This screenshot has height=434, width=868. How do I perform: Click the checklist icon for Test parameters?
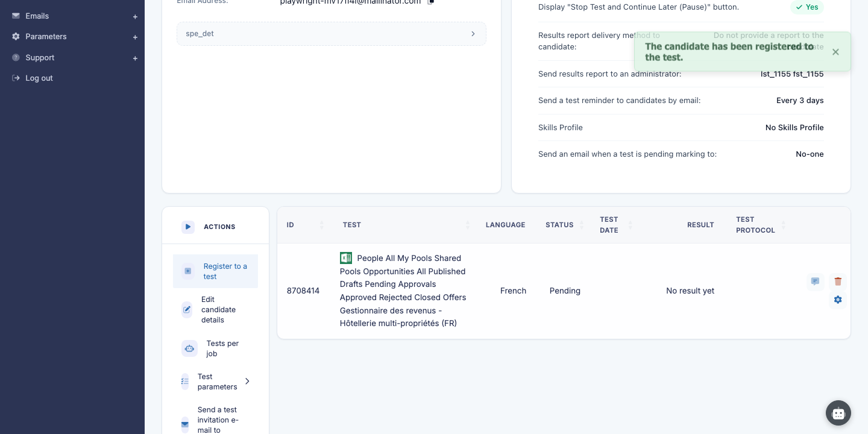click(185, 382)
